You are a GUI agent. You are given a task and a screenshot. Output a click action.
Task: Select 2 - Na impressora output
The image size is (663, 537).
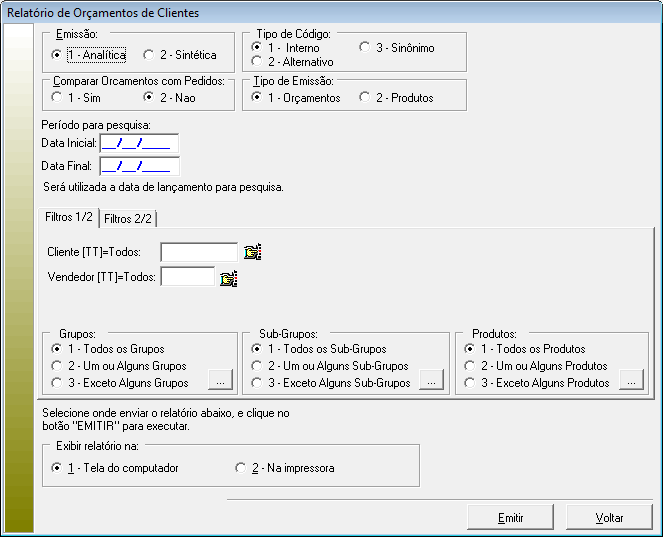coord(240,468)
